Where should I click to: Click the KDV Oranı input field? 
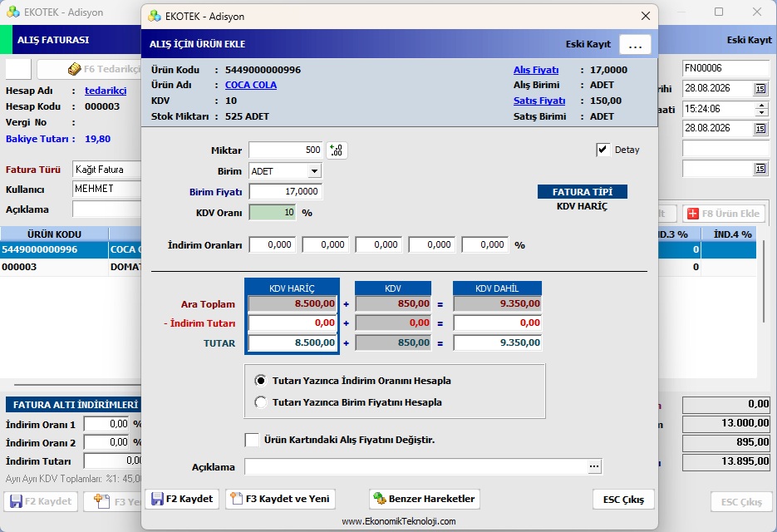click(273, 213)
